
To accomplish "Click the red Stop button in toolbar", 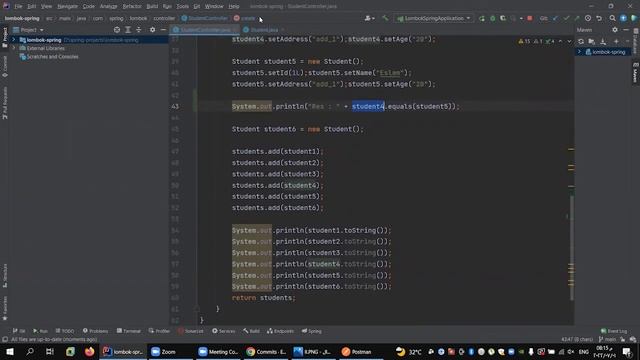I will 529,18.
